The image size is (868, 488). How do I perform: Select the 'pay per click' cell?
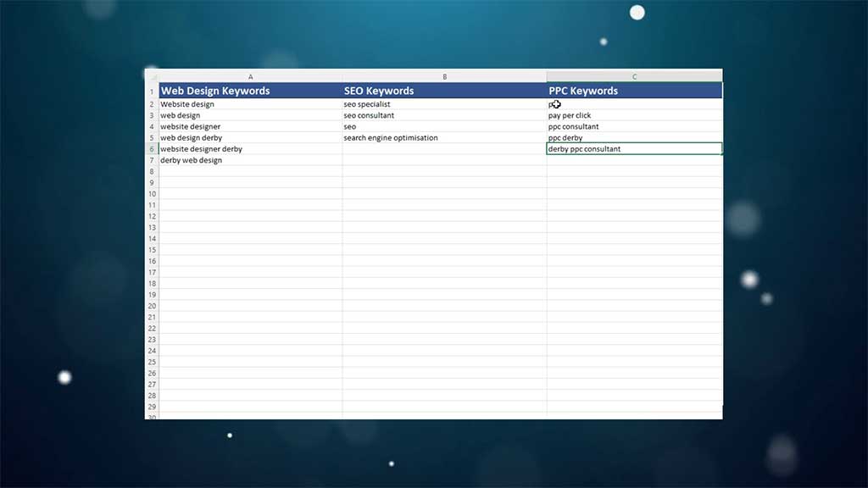click(x=634, y=115)
